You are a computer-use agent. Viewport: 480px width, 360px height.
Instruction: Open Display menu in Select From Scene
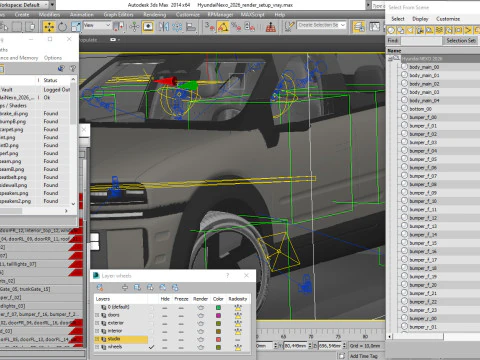pos(420,19)
